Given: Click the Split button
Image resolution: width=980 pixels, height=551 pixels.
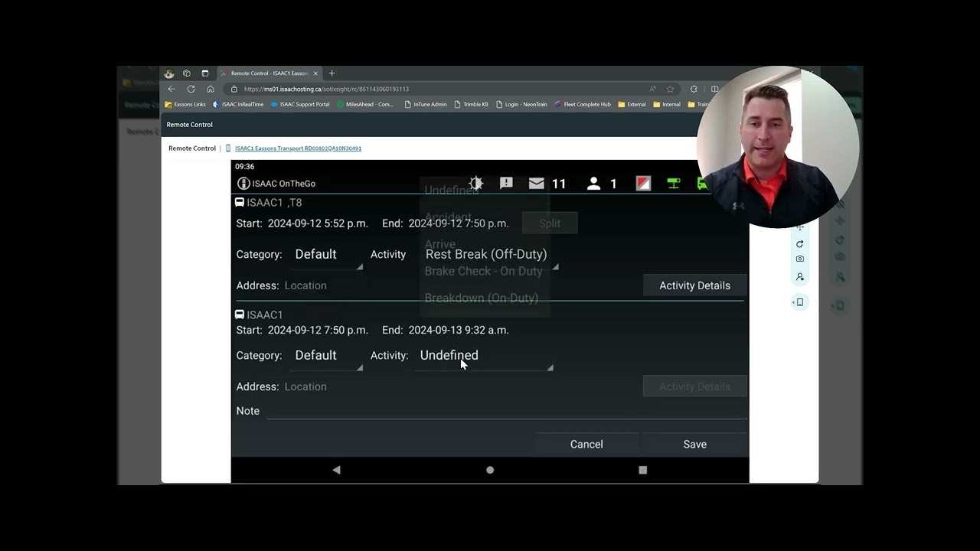Looking at the screenshot, I should point(550,223).
